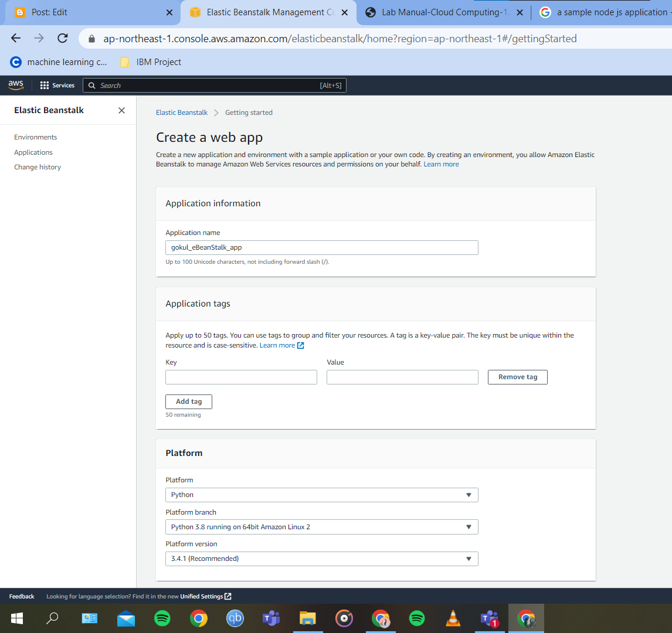Open Windows taskbar search

click(x=52, y=618)
